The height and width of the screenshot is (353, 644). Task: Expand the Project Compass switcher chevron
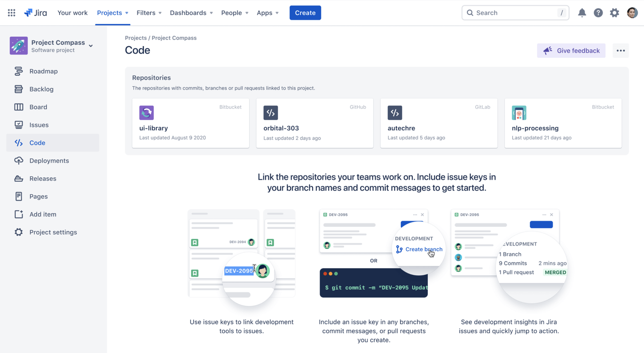[x=91, y=46]
